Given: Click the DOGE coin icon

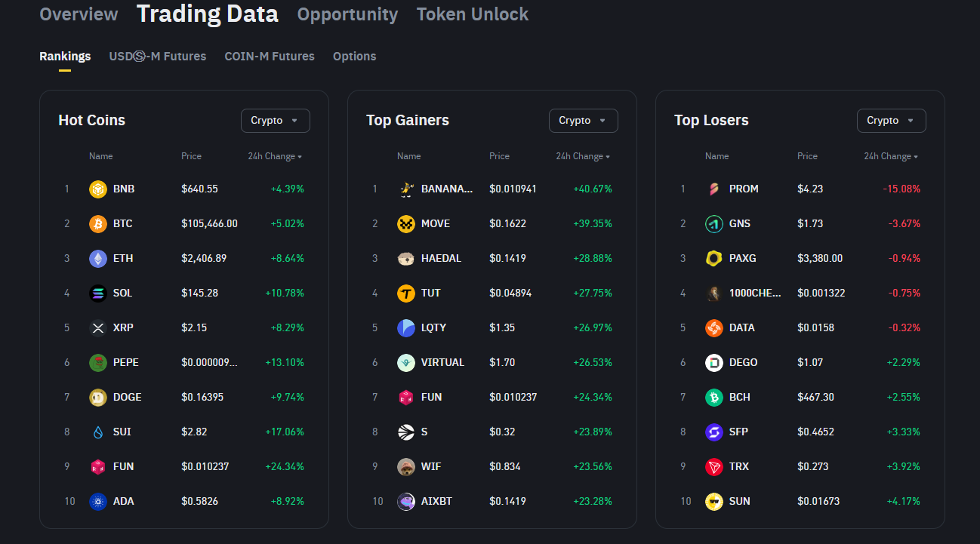Looking at the screenshot, I should [98, 397].
